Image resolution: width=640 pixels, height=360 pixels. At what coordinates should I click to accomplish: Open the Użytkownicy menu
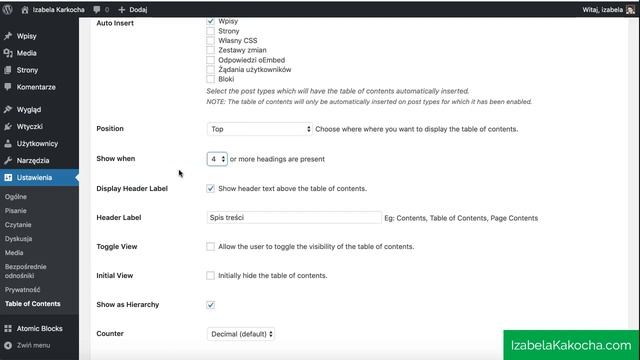pyautogui.click(x=37, y=144)
